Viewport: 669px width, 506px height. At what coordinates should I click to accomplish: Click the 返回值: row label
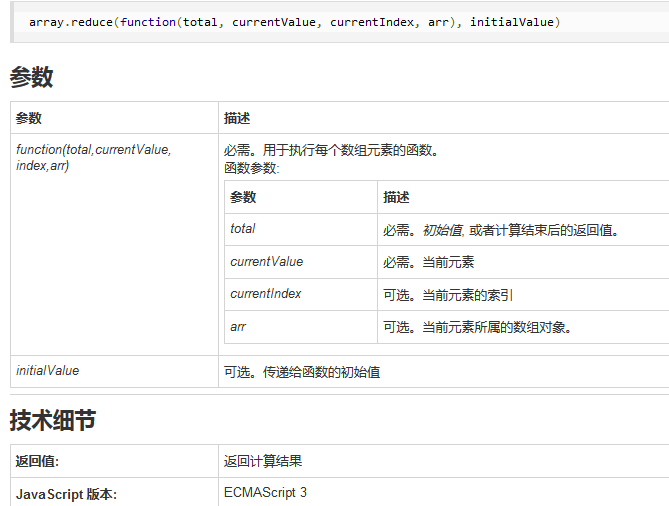(37, 461)
